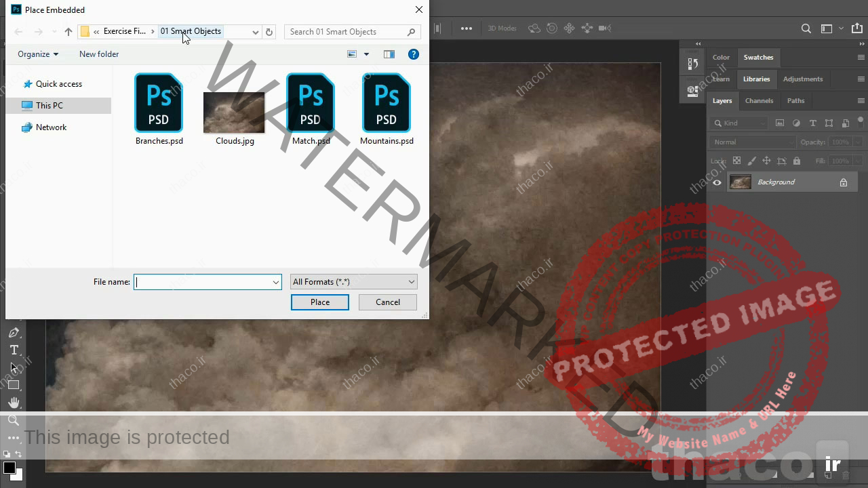Open the layer Kind filter dropdown

coord(739,123)
